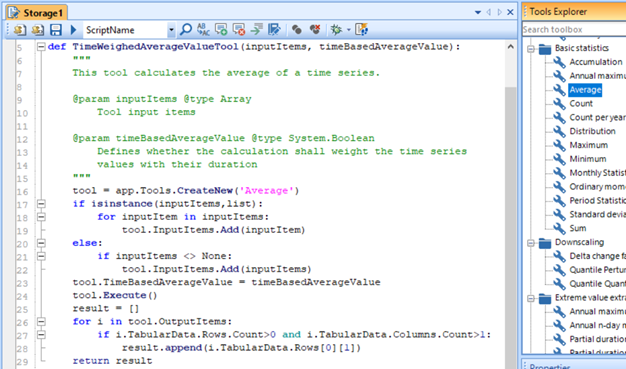
Task: Open the Find magnifier tool
Action: click(186, 30)
